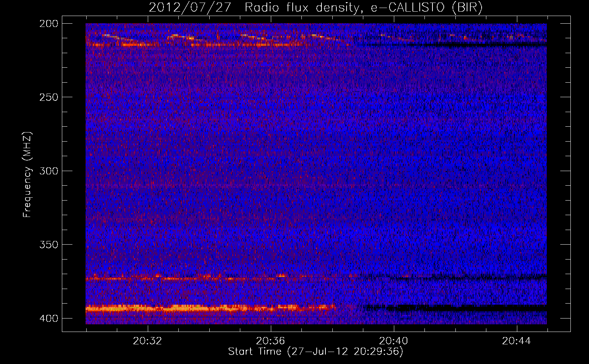Click the 250 frequency tick label
Screen dimensions: 589x364
click(49, 97)
